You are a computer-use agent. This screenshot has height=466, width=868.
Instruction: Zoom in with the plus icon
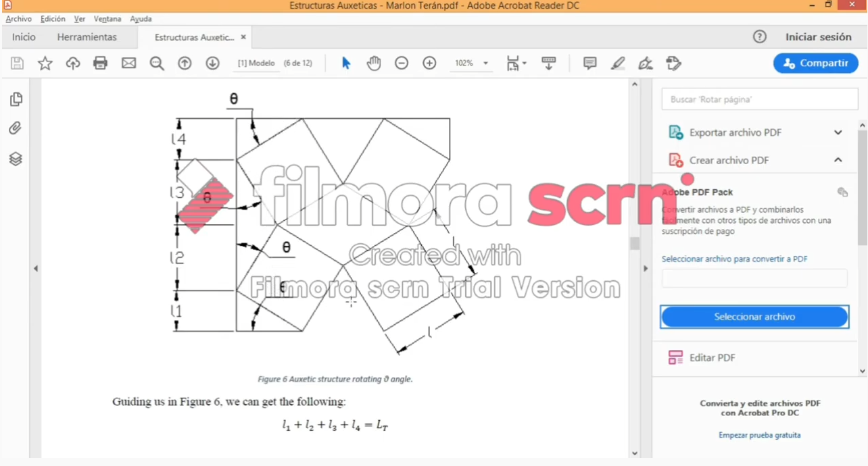point(429,63)
